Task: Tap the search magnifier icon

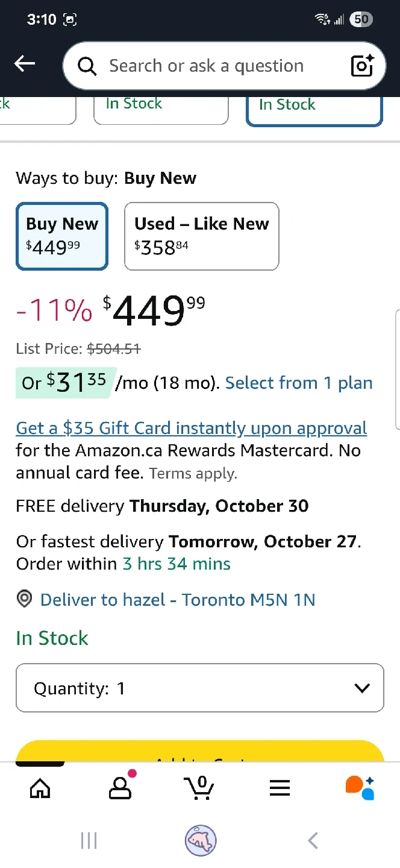Action: point(87,66)
